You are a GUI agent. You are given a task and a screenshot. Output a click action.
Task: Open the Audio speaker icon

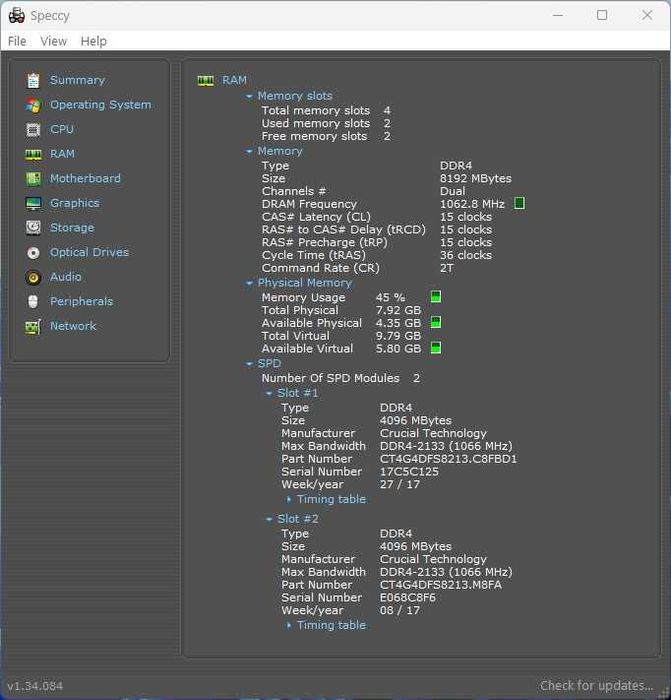[33, 278]
